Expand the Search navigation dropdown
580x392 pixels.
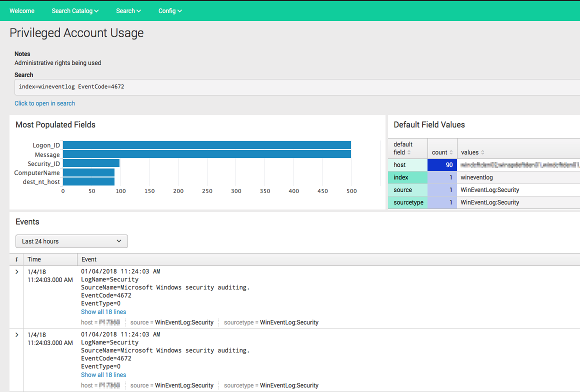[128, 10]
